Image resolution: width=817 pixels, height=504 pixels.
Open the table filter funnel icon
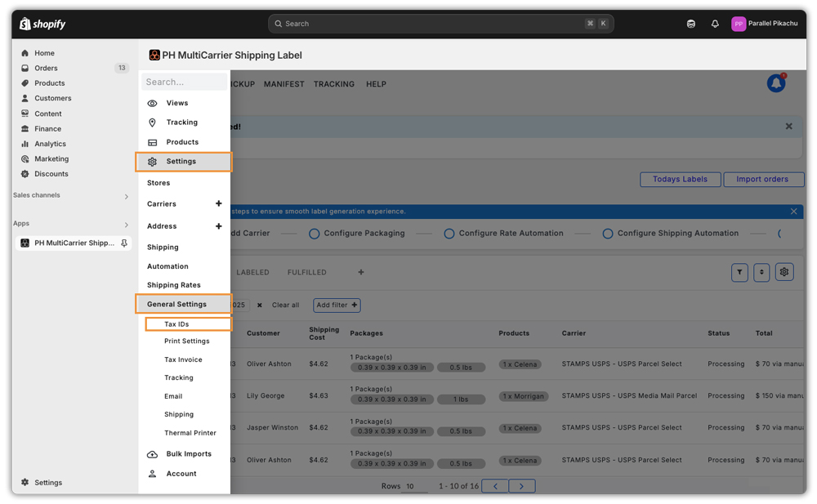[739, 273]
